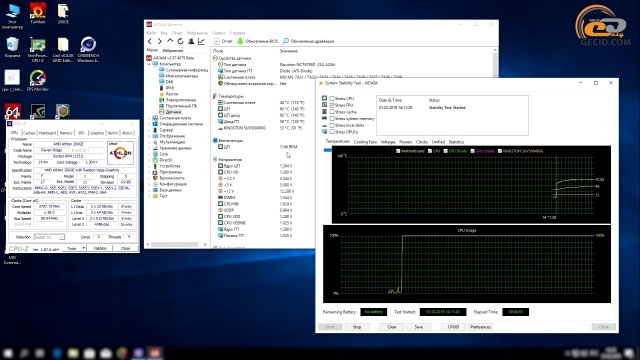This screenshot has height=360, width=640.
Task: Click AIDA64 toolbar forward arrow
Action: tap(160, 41)
